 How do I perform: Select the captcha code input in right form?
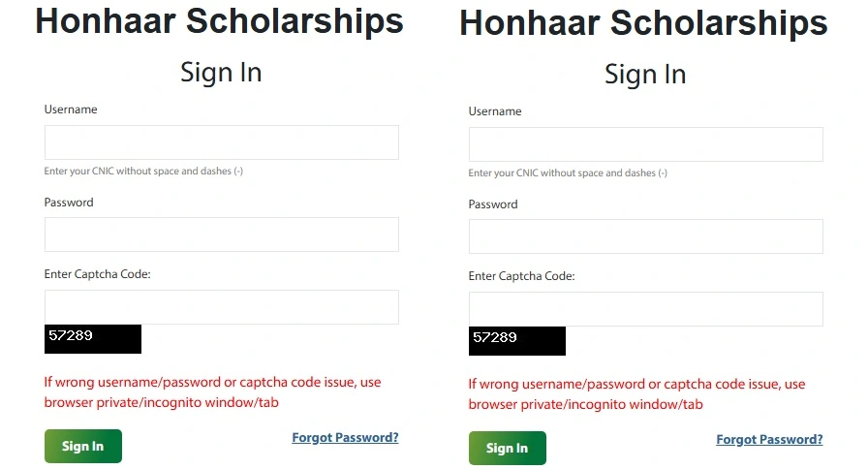(x=645, y=309)
